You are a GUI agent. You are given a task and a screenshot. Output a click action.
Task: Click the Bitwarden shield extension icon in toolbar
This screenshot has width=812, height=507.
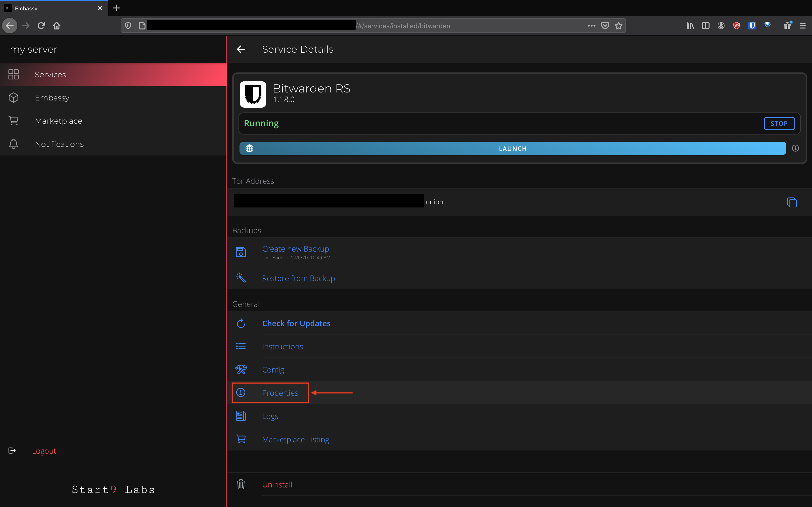752,26
